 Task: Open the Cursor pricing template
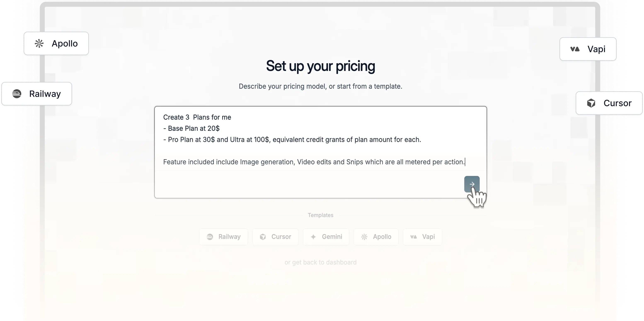(275, 237)
